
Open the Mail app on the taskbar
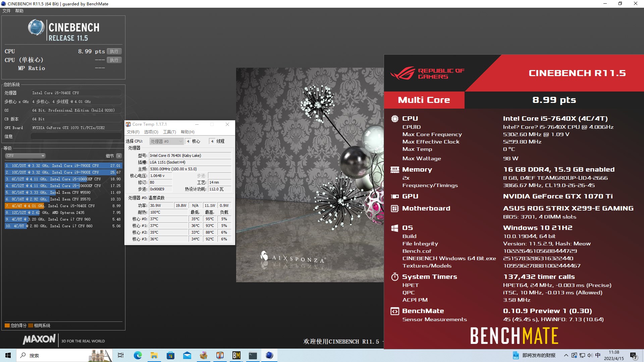coord(187,355)
